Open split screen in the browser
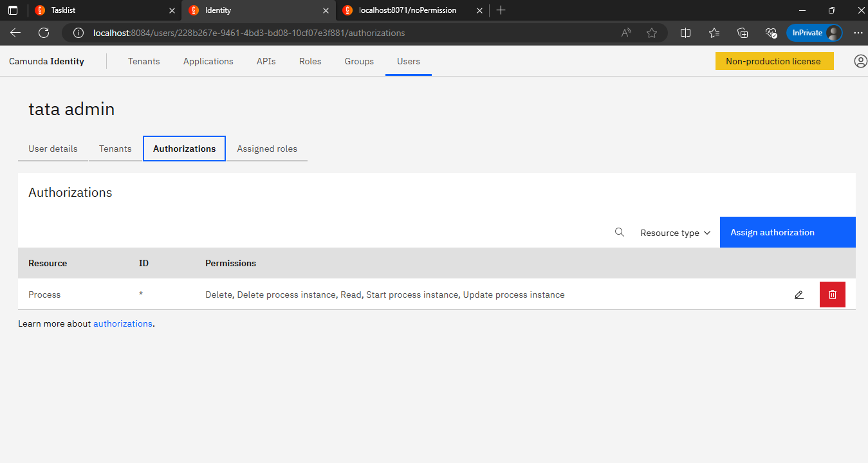Viewport: 868px width, 463px height. pyautogui.click(x=685, y=33)
